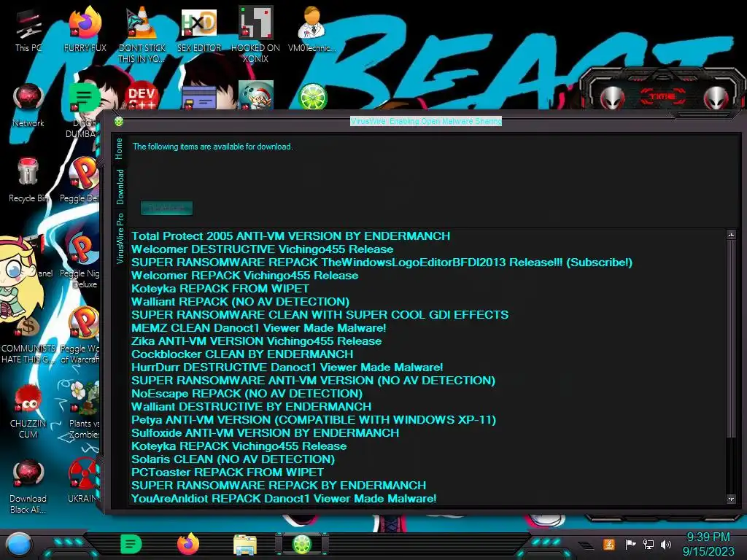Launch the lime slice desktop shortcut
The height and width of the screenshot is (560, 747).
[312, 97]
